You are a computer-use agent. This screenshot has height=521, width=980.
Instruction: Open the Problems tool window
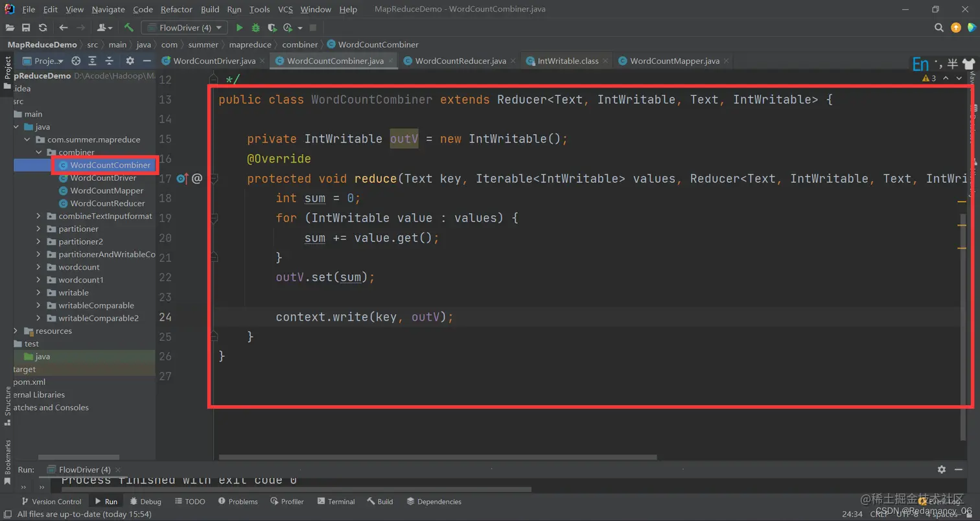click(x=238, y=502)
